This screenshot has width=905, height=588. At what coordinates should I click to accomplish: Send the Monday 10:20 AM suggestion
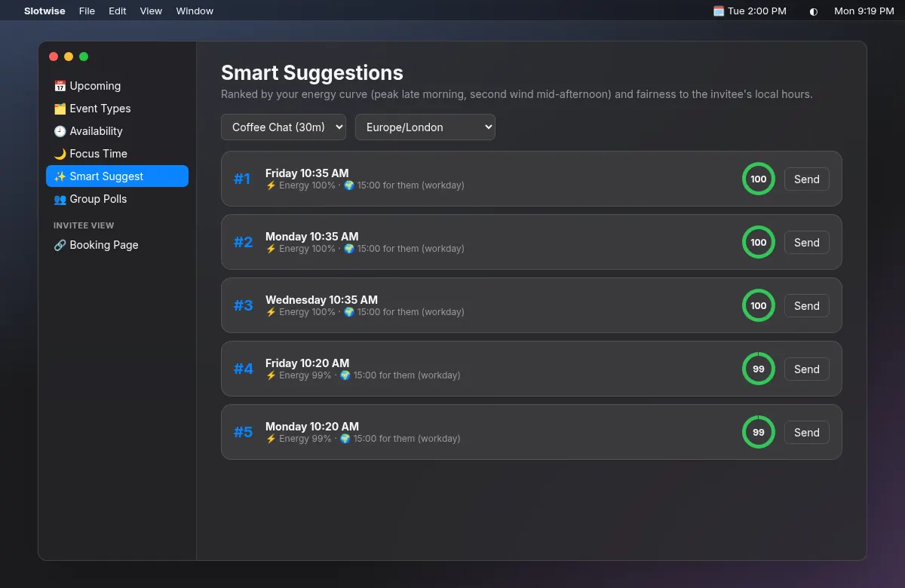click(x=807, y=433)
